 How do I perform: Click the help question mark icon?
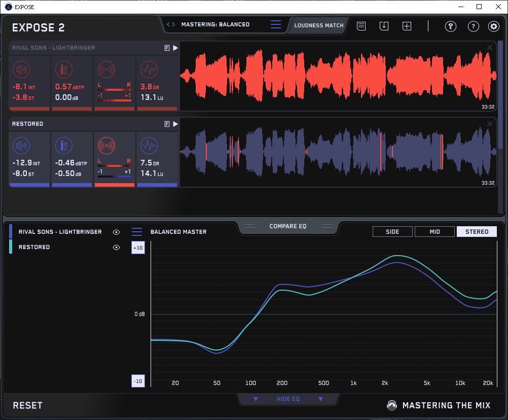pos(473,26)
